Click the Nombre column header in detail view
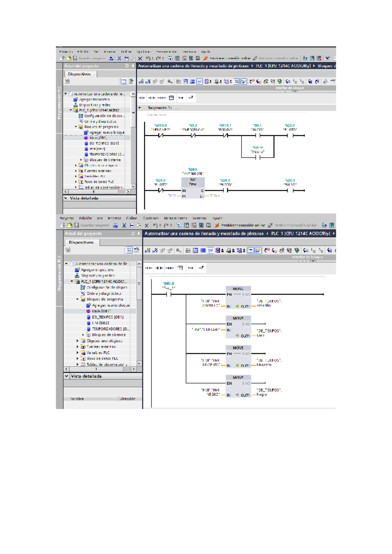The image size is (392, 554). tap(77, 399)
